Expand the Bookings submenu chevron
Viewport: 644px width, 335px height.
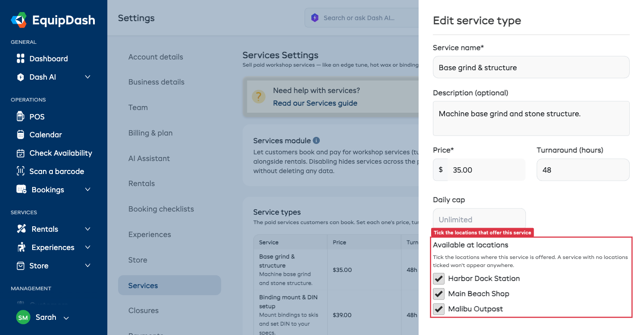coord(88,190)
